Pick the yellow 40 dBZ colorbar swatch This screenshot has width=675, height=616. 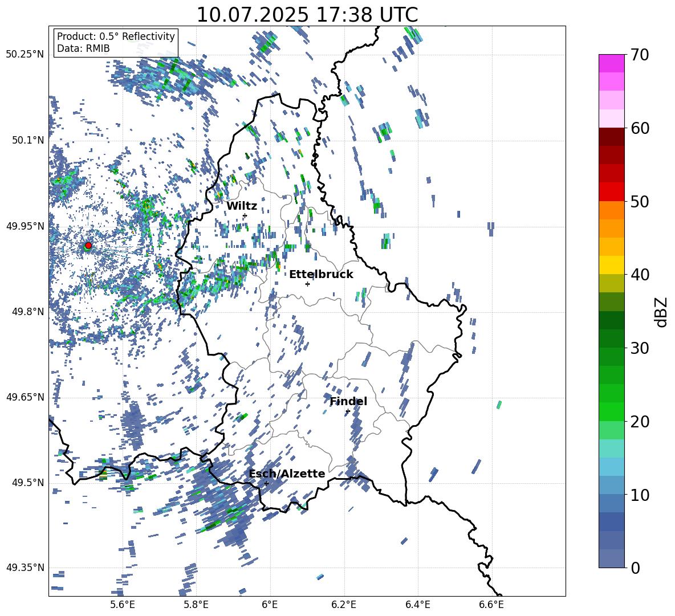pyautogui.click(x=612, y=265)
